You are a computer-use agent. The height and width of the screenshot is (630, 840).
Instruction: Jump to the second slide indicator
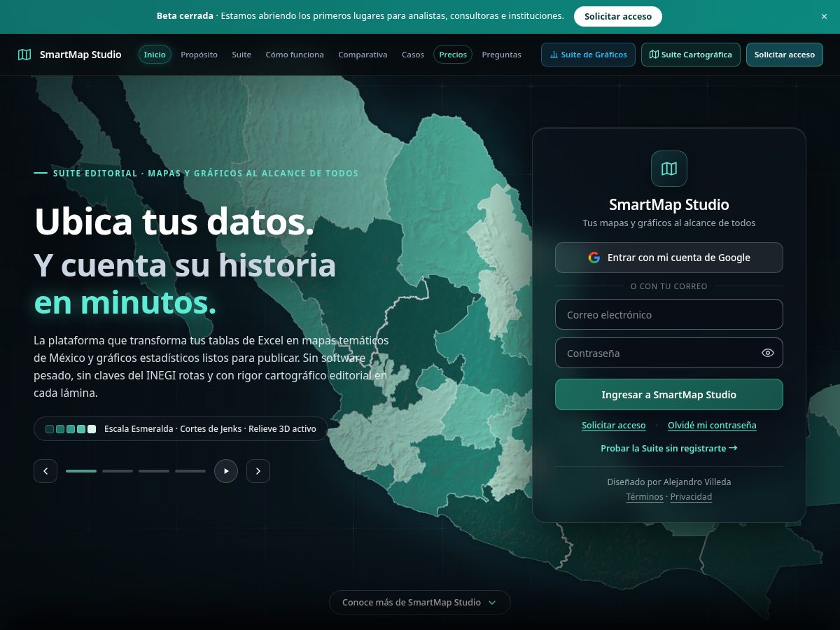point(118,471)
